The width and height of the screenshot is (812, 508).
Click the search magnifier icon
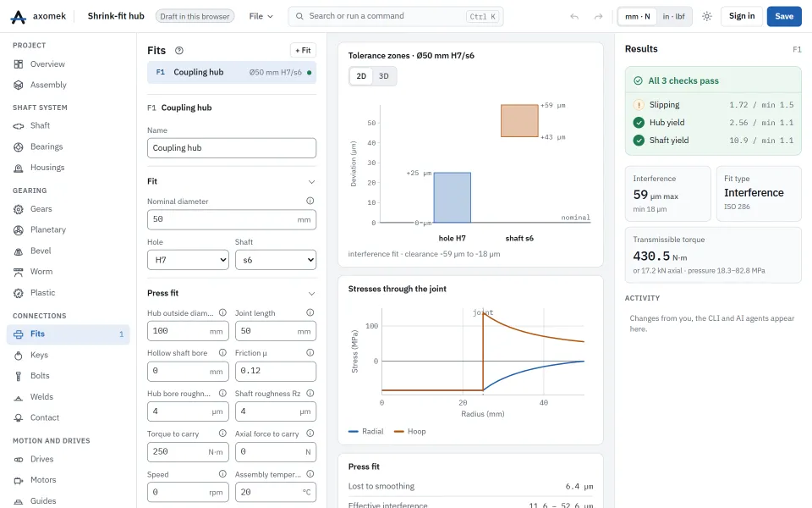299,16
